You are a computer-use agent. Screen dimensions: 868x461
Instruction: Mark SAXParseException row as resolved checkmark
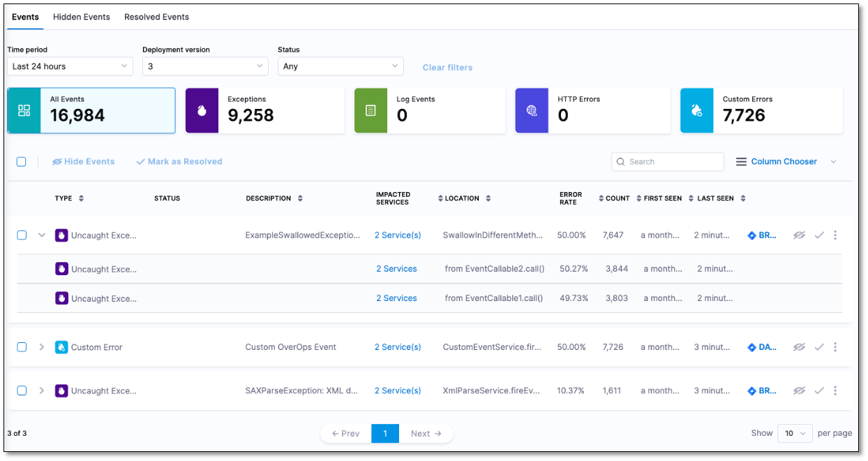coord(819,391)
